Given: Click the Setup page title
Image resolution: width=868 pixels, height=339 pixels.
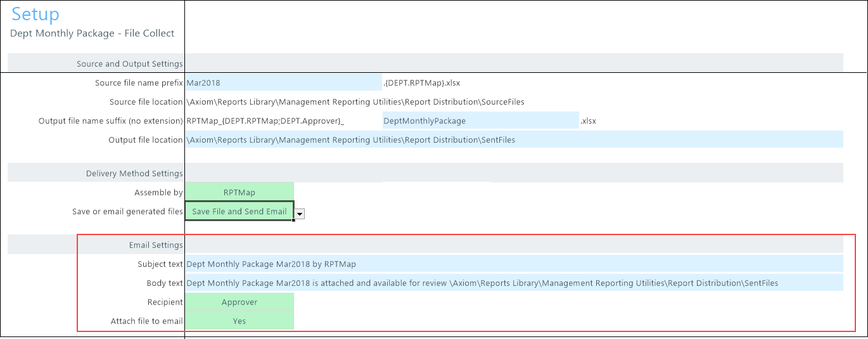Looking at the screenshot, I should click(x=35, y=15).
